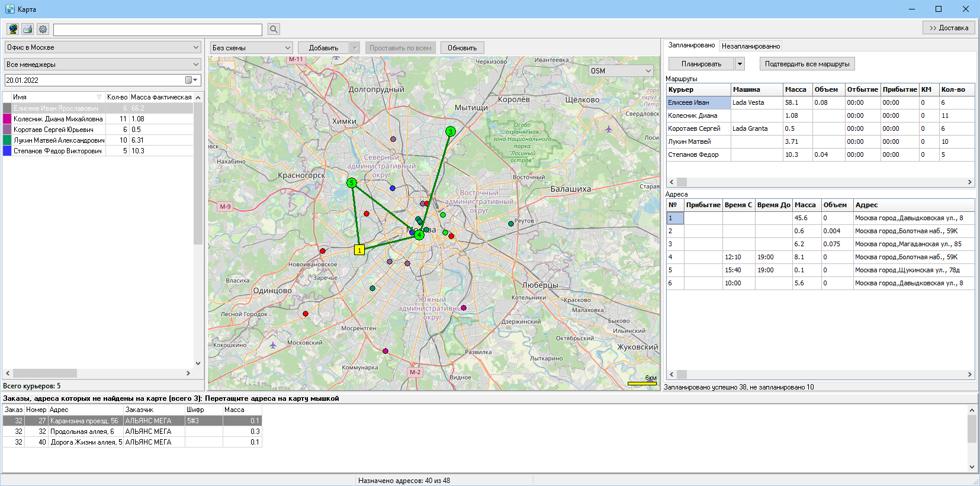Click magenta color swatch of Колесник Диана
The width and height of the screenshot is (980, 486).
pyautogui.click(x=7, y=119)
